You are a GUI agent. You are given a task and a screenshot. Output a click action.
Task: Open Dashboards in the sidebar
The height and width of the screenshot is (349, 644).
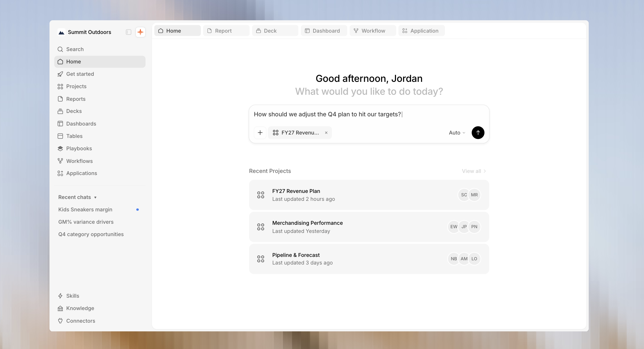click(x=100, y=124)
